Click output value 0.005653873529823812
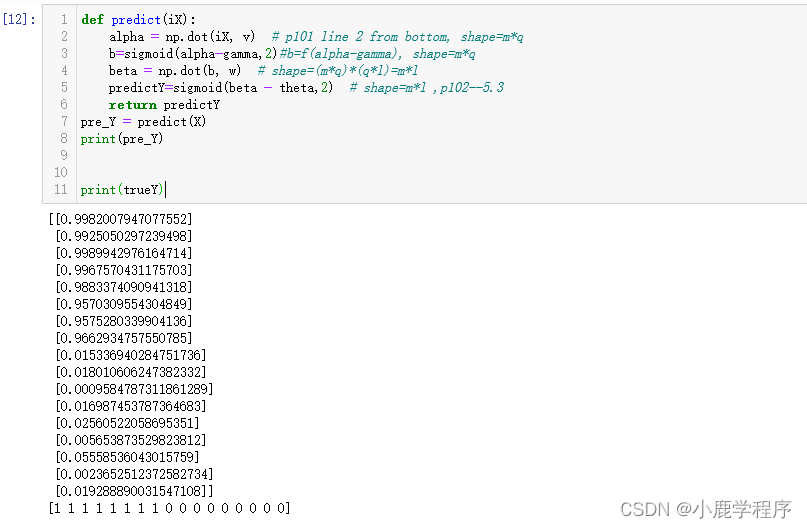 130,440
